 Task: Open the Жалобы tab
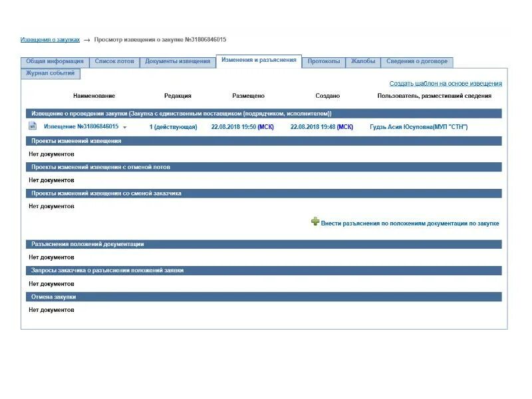[363, 61]
